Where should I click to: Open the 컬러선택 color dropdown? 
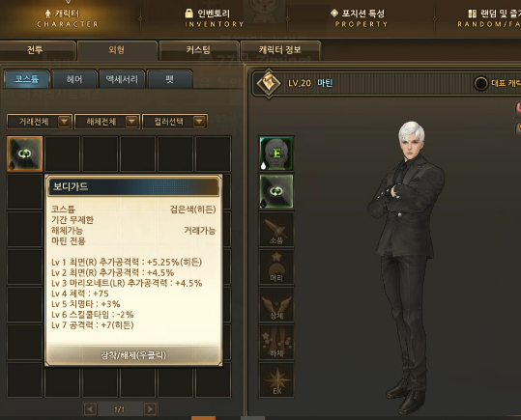coord(175,122)
